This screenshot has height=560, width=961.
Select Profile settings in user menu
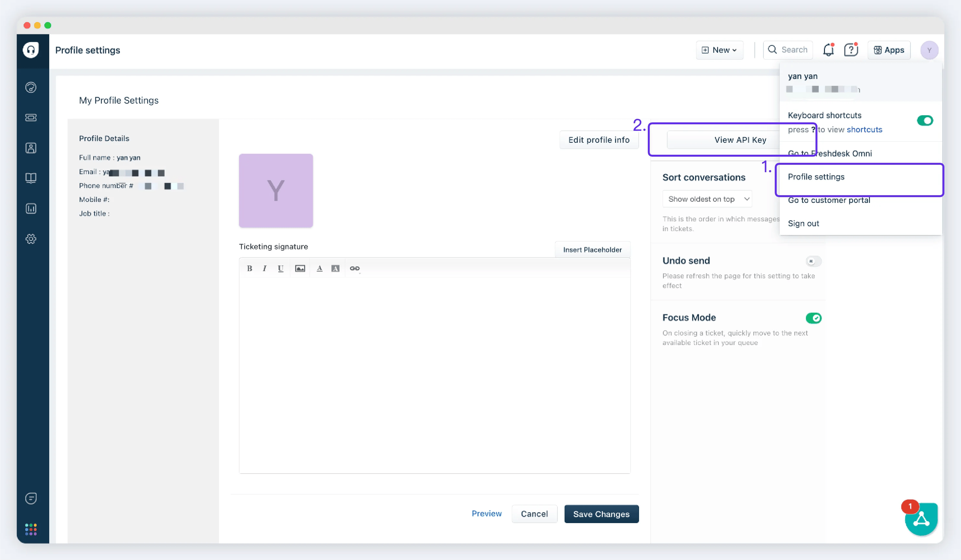(860, 177)
